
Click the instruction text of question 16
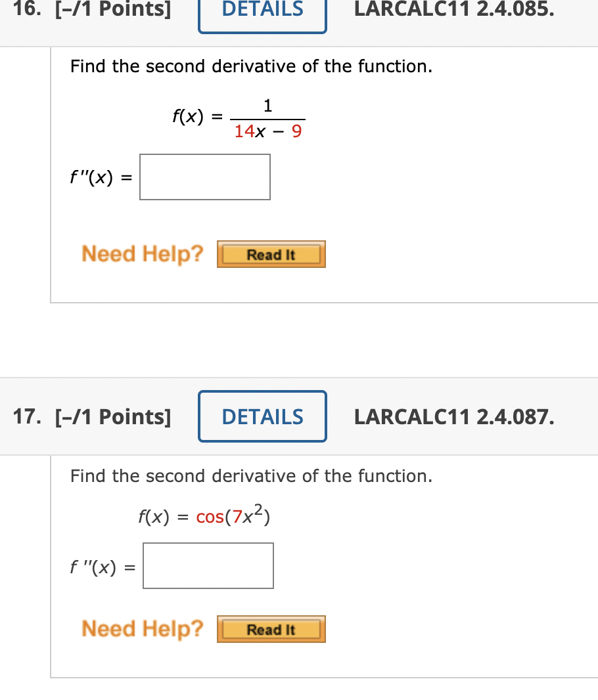coord(250,66)
